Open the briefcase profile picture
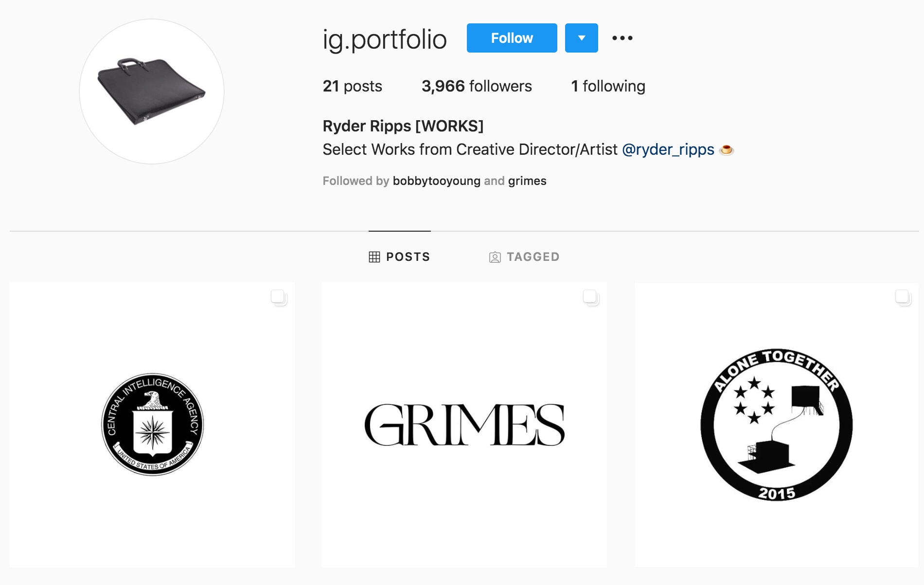 [x=152, y=91]
